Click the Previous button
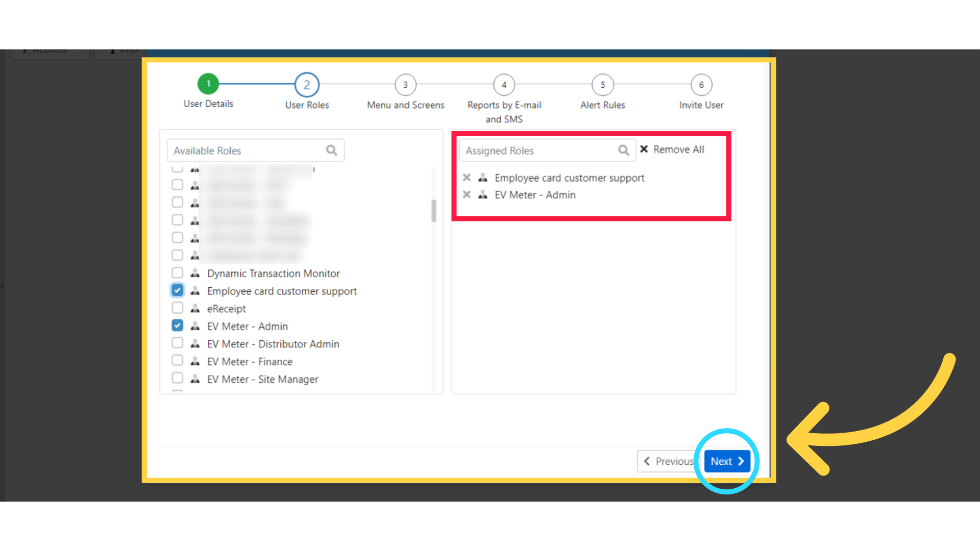 (x=669, y=461)
